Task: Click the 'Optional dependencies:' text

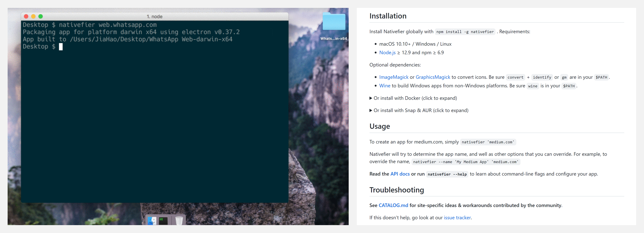Action: [395, 65]
